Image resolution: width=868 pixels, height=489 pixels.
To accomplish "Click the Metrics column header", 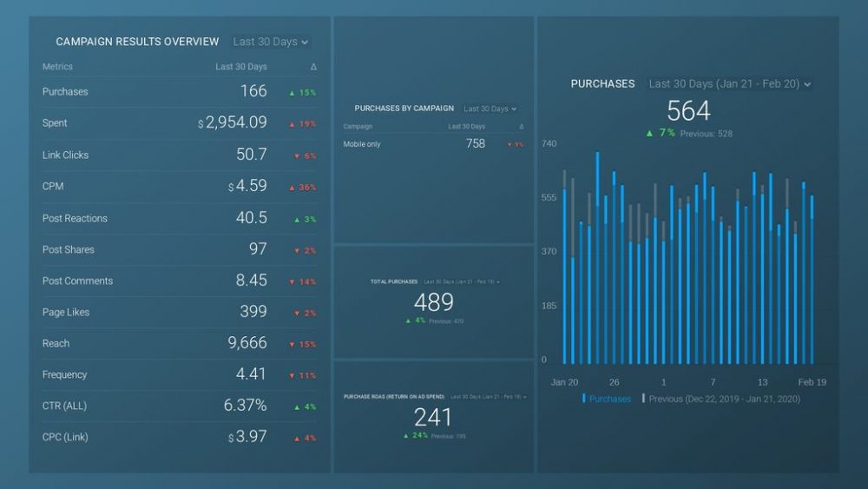I will [x=57, y=67].
